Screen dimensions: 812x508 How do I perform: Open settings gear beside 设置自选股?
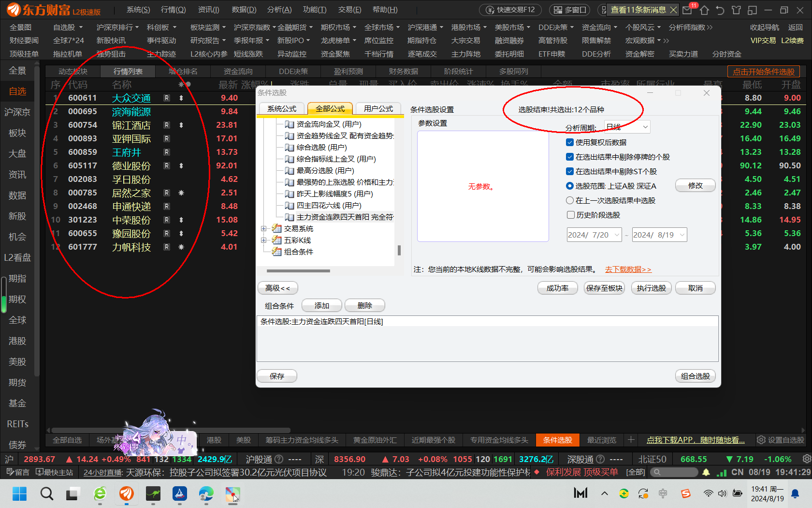coord(761,440)
